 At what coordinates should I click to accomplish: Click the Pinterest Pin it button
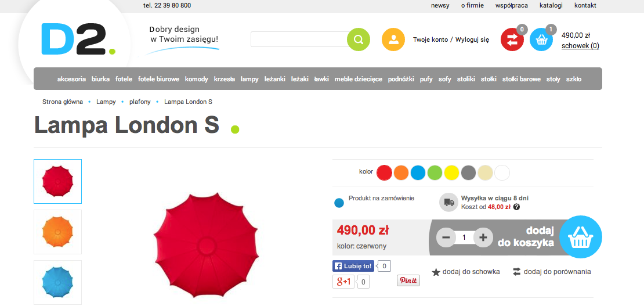click(x=408, y=280)
